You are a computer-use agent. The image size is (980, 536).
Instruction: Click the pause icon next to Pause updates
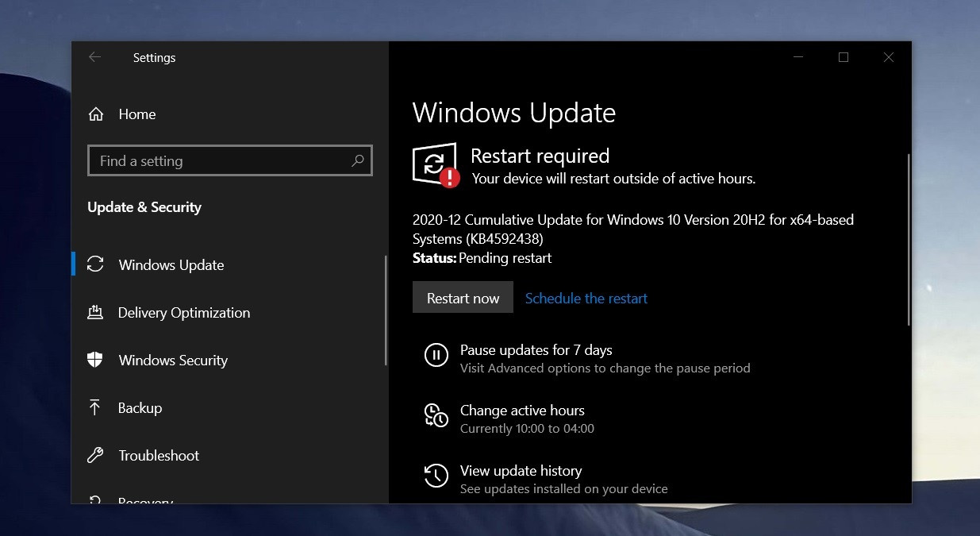point(436,355)
